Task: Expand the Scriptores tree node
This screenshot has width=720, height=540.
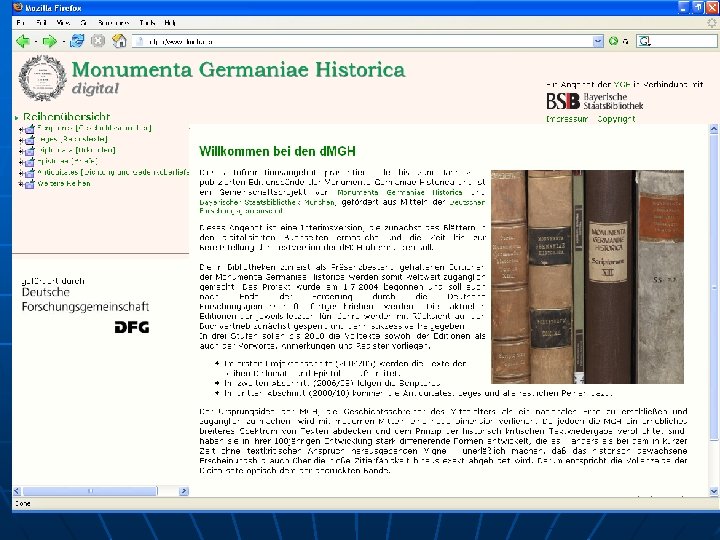Action: pos(21,129)
